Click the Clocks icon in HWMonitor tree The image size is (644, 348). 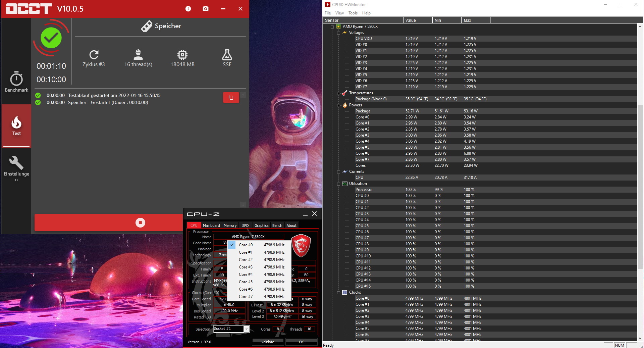(344, 292)
